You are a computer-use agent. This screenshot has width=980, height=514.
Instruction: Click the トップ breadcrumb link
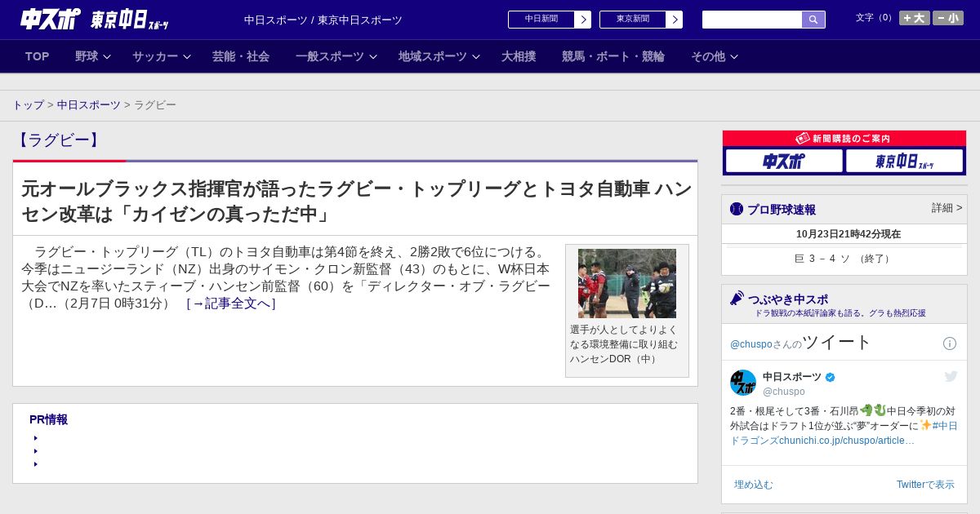29,105
